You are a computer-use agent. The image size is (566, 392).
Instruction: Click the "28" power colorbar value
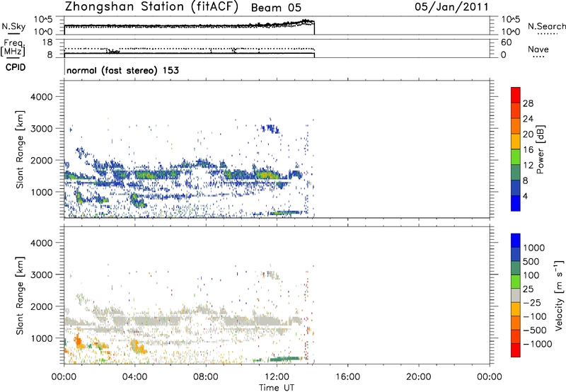[x=528, y=103]
